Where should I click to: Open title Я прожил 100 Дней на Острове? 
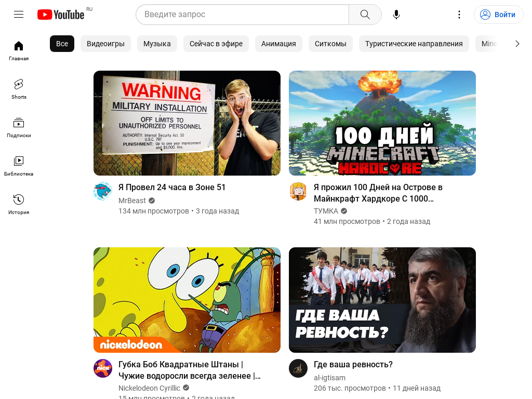(378, 193)
